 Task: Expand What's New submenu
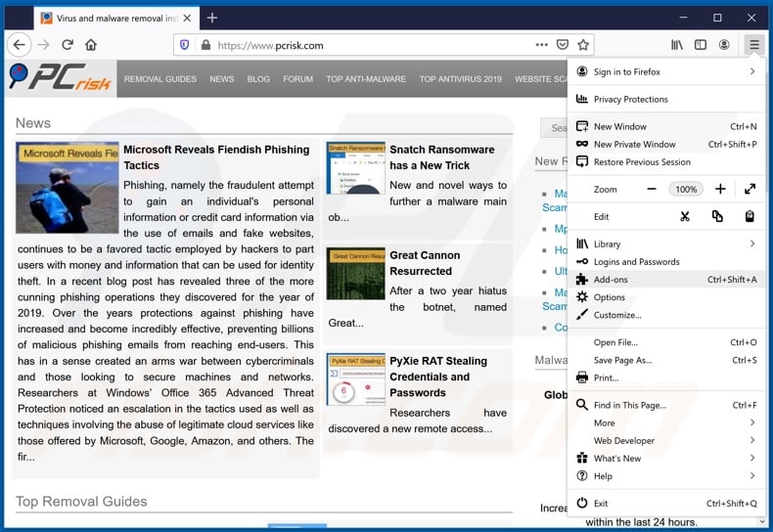[x=666, y=459]
